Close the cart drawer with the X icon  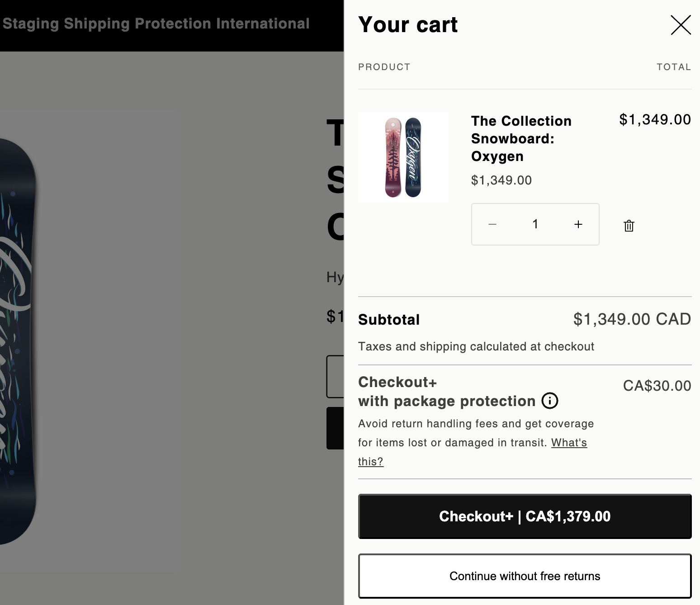(x=681, y=25)
